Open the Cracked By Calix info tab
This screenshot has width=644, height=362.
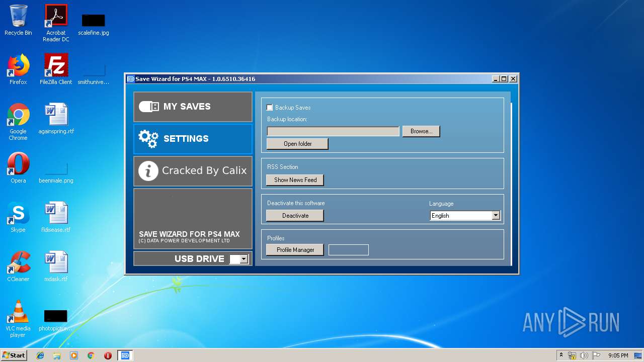[x=193, y=171]
